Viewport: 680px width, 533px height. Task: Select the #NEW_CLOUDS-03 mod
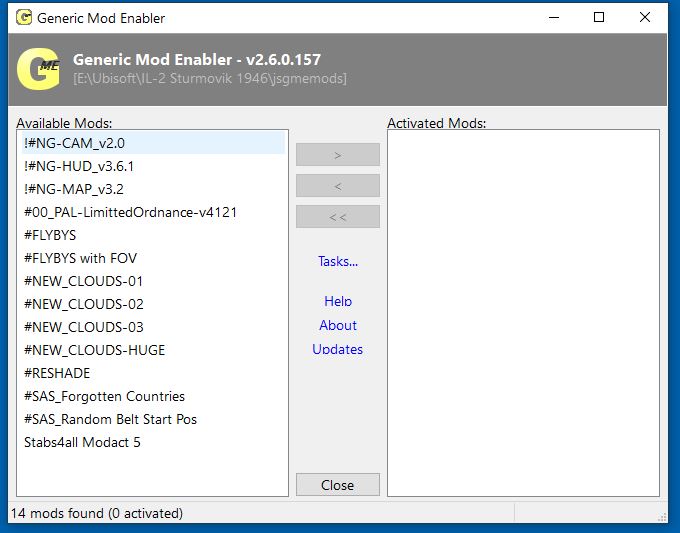point(153,327)
